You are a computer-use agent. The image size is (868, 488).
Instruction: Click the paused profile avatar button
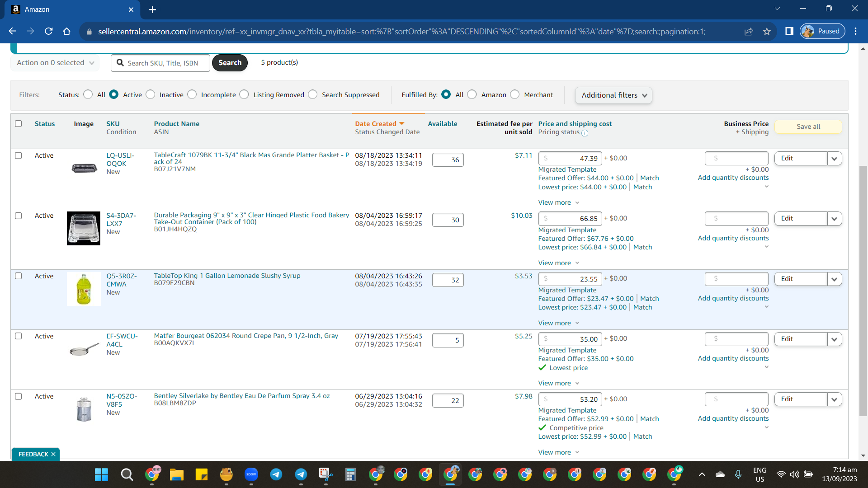[x=822, y=31]
